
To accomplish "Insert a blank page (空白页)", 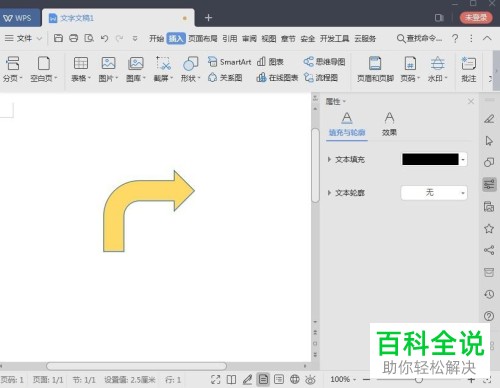I will tap(44, 69).
